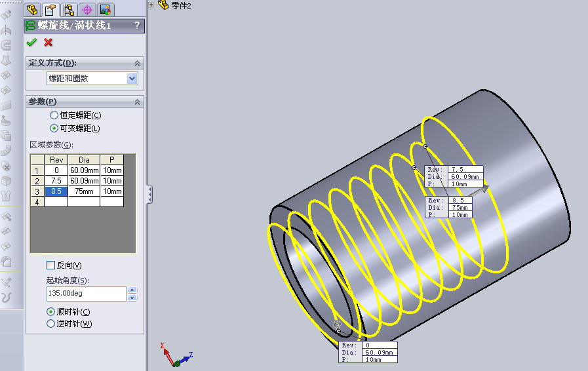Click row header number 3
This screenshot has height=371, width=588.
pos(37,191)
